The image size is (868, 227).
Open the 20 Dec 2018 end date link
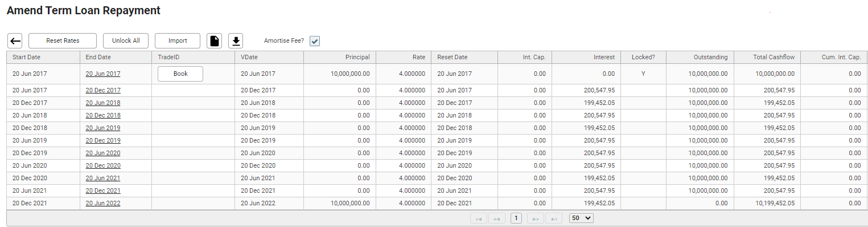click(103, 115)
